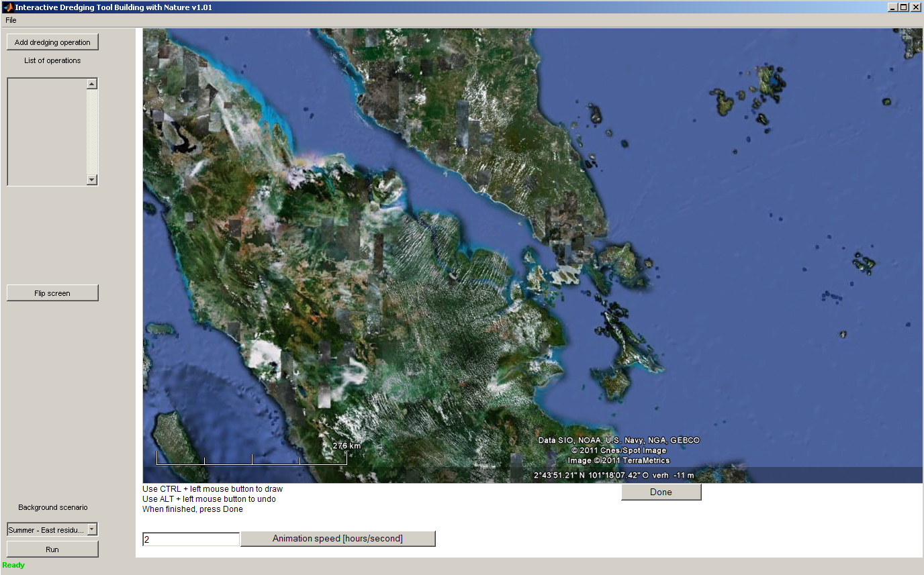Close the application window
The width and height of the screenshot is (924, 575).
916,7
